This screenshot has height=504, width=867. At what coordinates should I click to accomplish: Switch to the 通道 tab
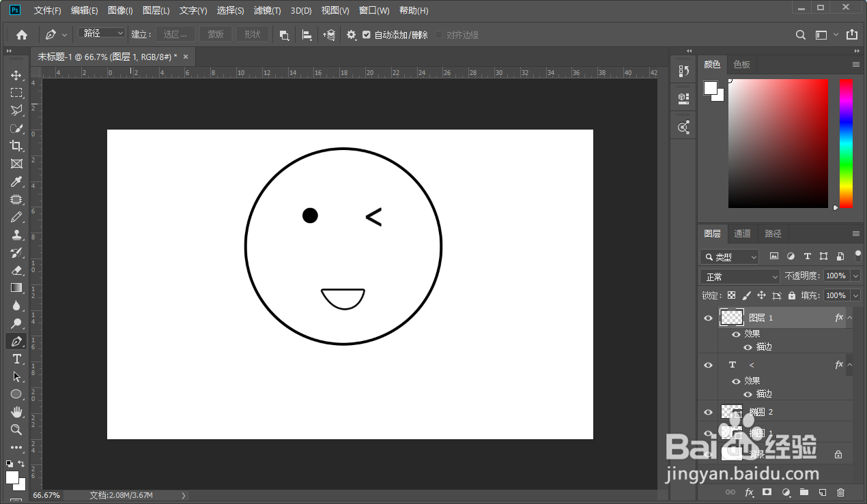[742, 233]
